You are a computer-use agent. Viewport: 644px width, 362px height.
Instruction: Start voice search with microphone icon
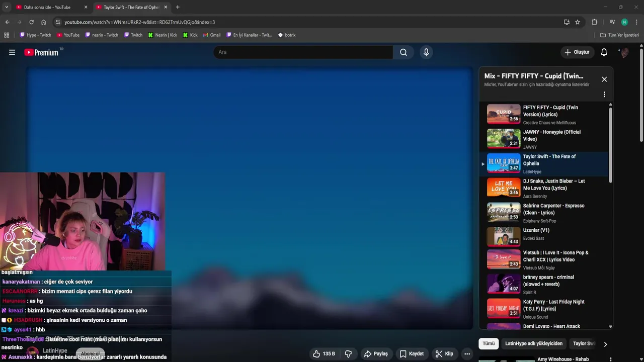tap(426, 52)
